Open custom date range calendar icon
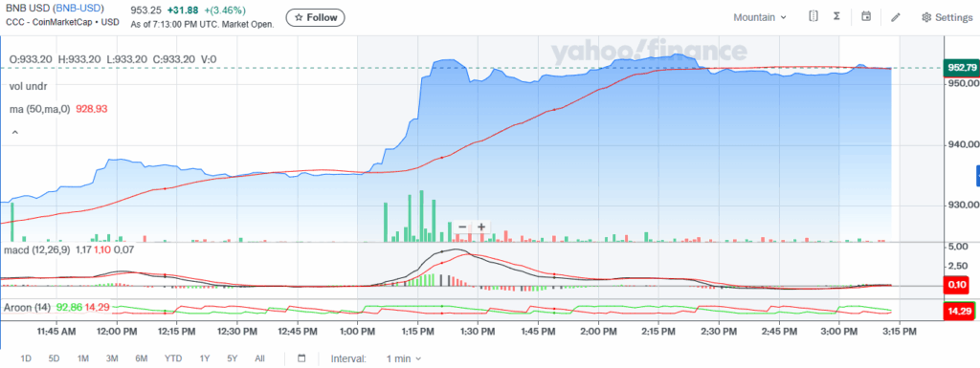Viewport: 980px width, 368px height. [301, 358]
